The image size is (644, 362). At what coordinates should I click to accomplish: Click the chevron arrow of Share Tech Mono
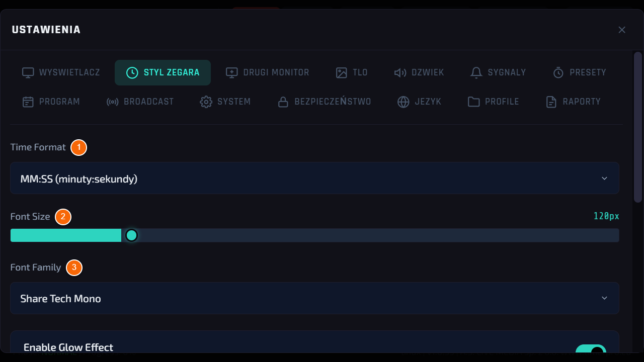(x=604, y=298)
